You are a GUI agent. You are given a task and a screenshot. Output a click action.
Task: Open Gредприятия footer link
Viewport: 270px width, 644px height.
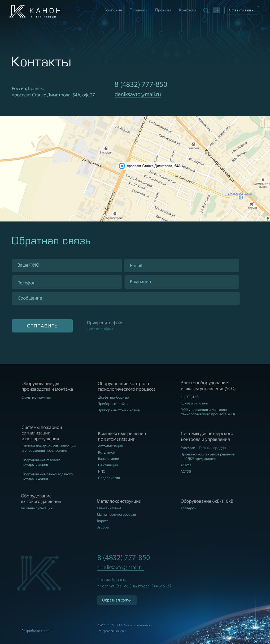pos(109,478)
